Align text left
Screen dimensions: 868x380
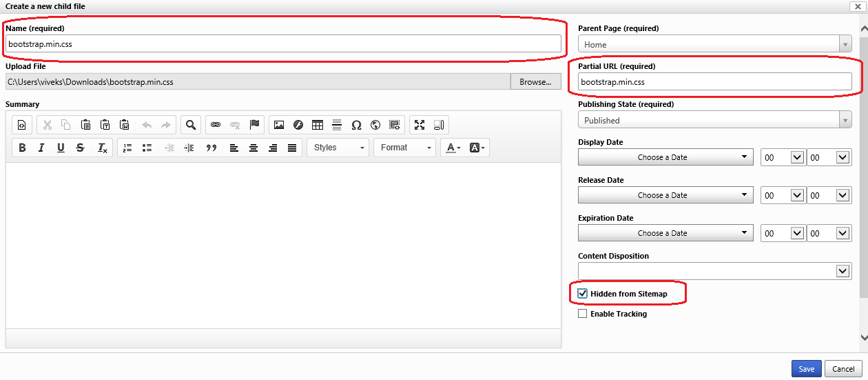[234, 148]
